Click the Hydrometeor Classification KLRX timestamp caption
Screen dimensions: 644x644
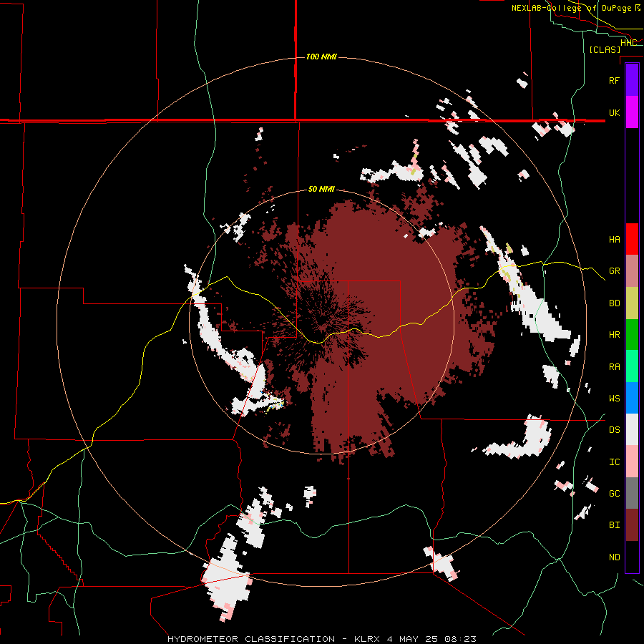[322, 639]
